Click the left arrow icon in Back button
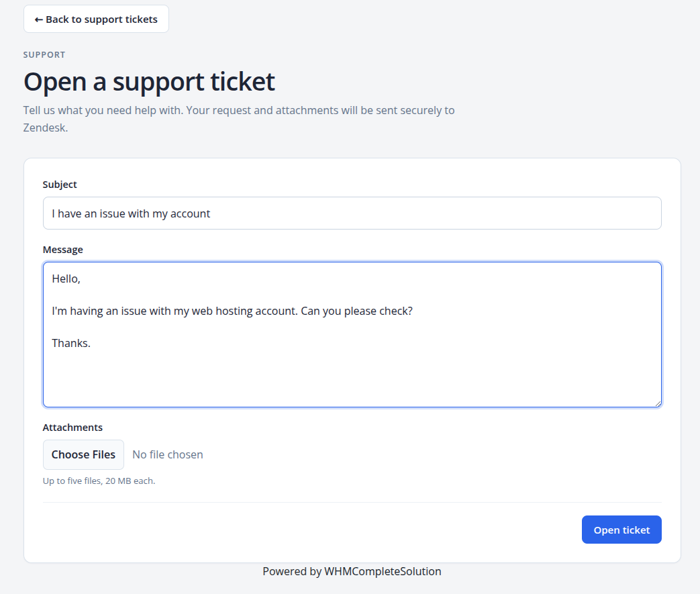Screen dimensions: 700x594 (39, 19)
